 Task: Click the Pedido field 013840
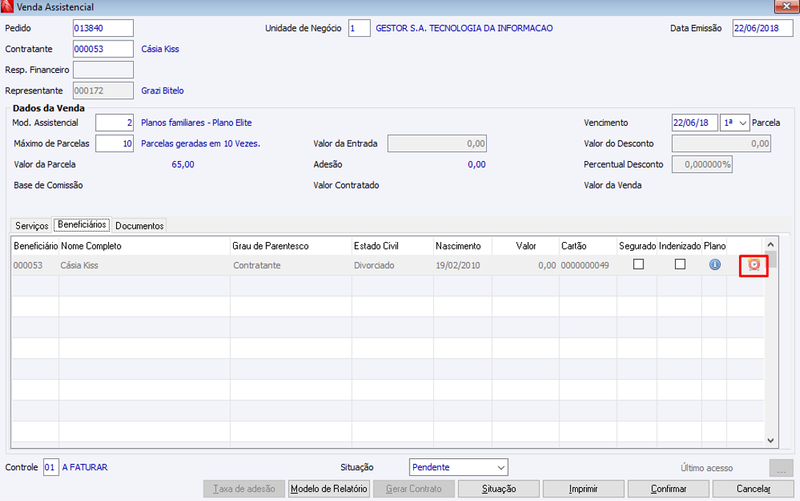pyautogui.click(x=103, y=28)
